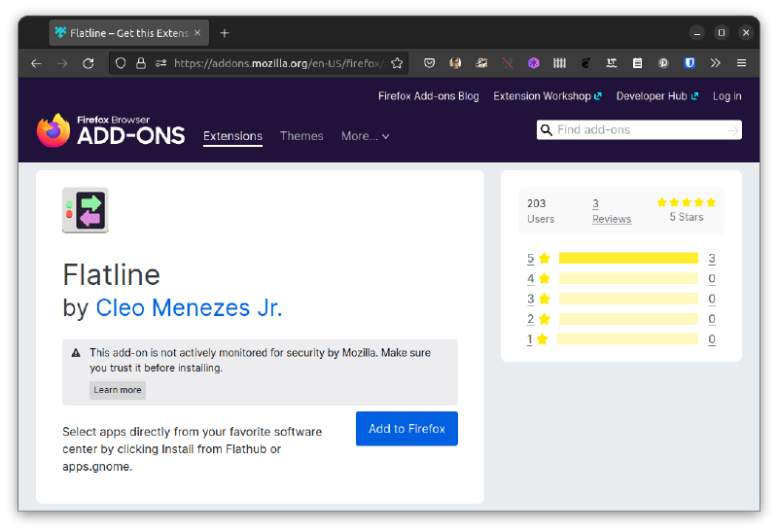Click the Bitwarden shield extension icon
This screenshot has height=532, width=778.
[x=690, y=63]
